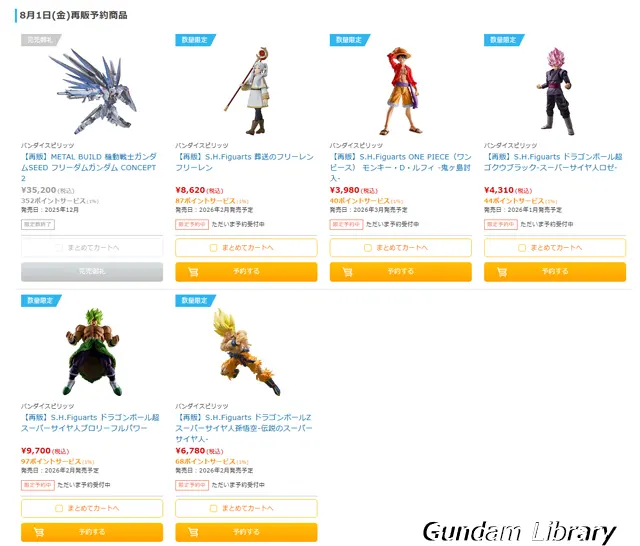Click cart icon on Broly reserve button
This screenshot has width=640, height=546.
(39, 532)
